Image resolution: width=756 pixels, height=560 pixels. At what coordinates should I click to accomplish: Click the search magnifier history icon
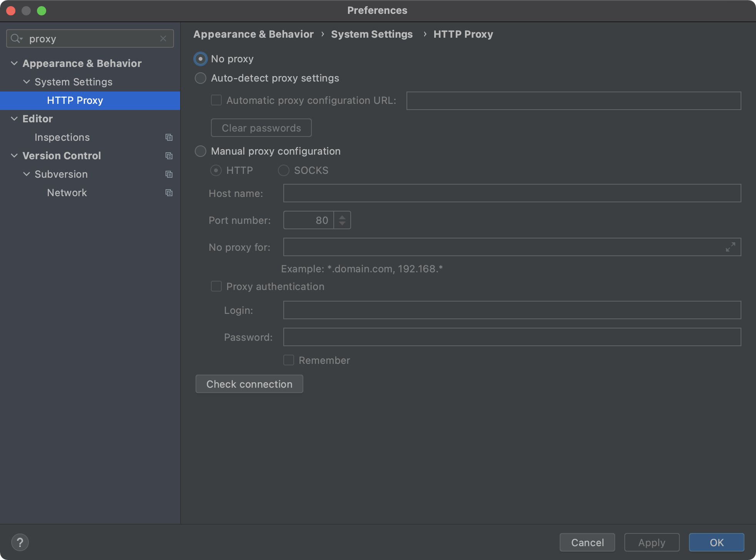click(17, 38)
